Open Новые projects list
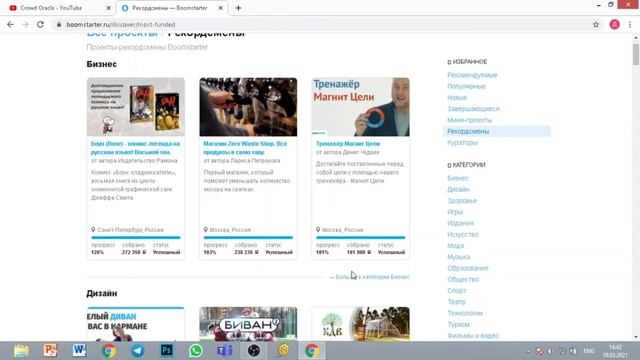Image resolution: width=640 pixels, height=360 pixels. click(x=457, y=98)
